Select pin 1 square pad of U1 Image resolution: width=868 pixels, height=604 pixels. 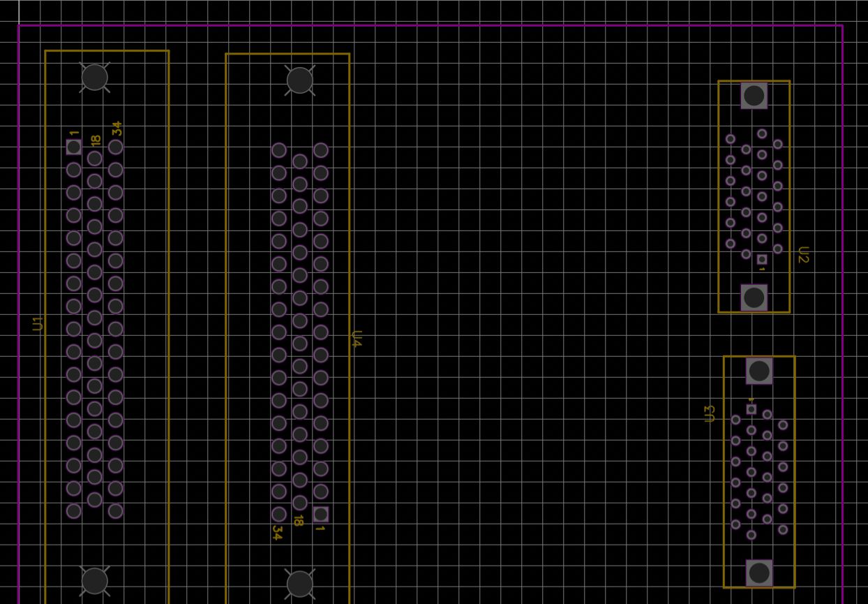(72, 147)
